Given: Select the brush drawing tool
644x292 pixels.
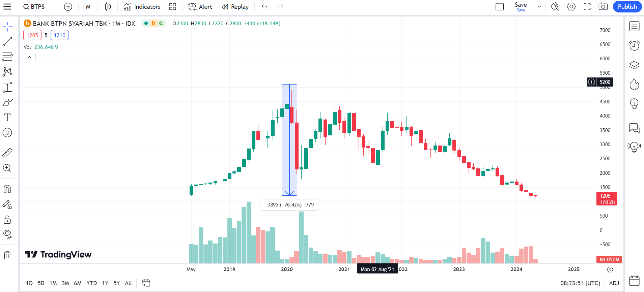Looking at the screenshot, I should click(7, 102).
